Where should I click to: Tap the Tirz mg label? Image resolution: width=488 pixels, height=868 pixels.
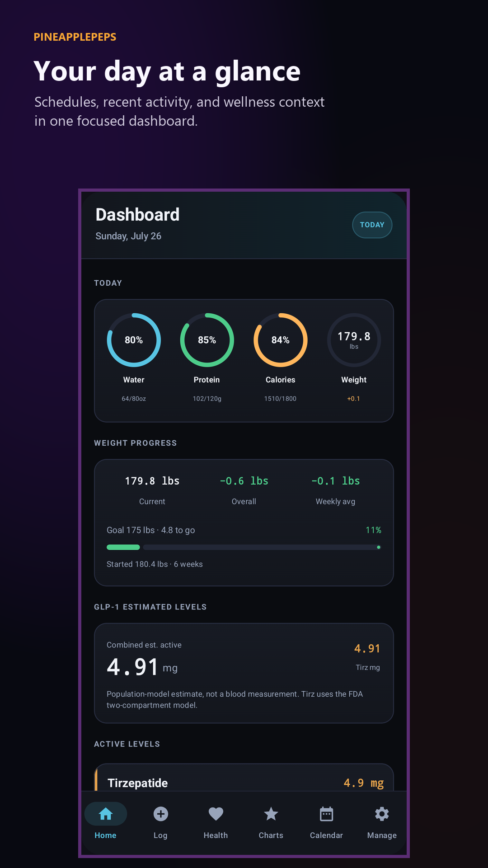[x=368, y=667]
